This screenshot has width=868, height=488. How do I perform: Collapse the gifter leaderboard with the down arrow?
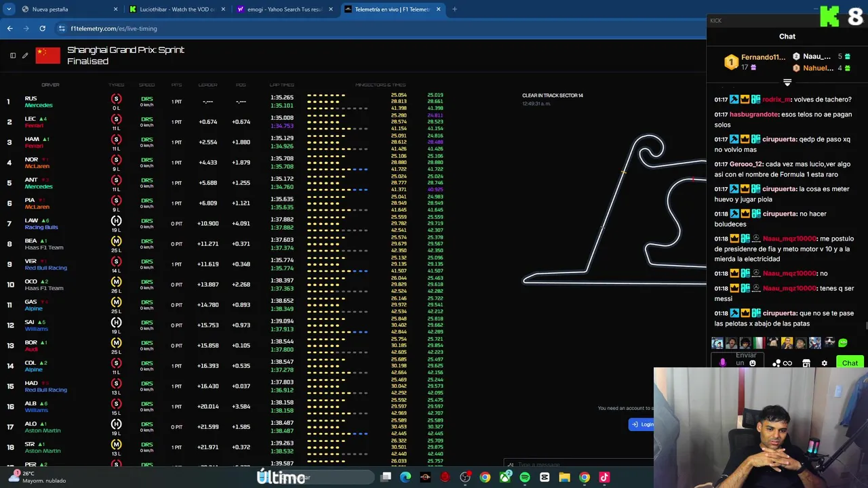coord(787,83)
